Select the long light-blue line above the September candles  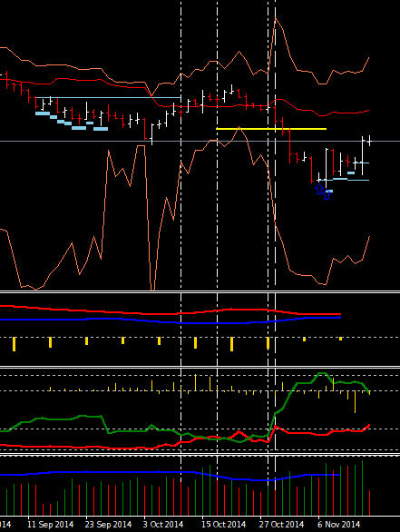tap(108, 98)
